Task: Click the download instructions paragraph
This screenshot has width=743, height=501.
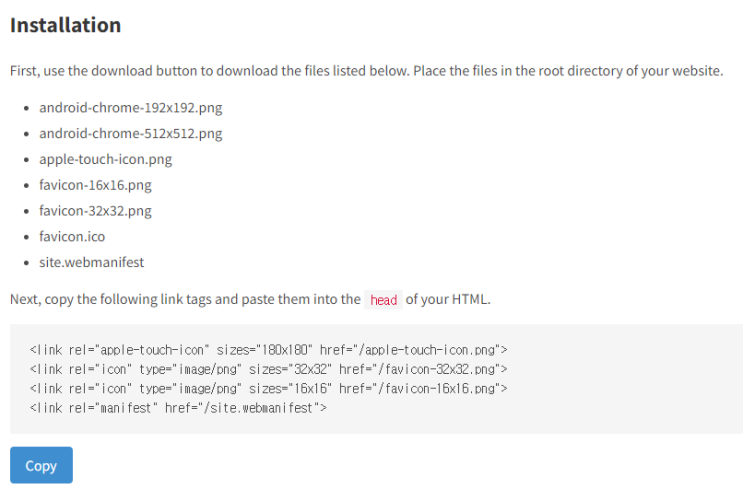Action: (366, 71)
